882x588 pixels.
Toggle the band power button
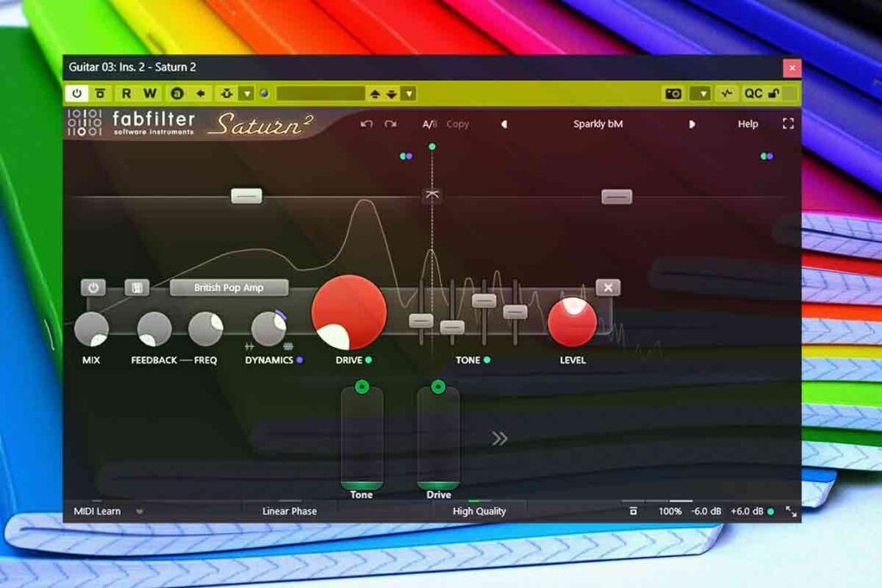click(x=93, y=288)
